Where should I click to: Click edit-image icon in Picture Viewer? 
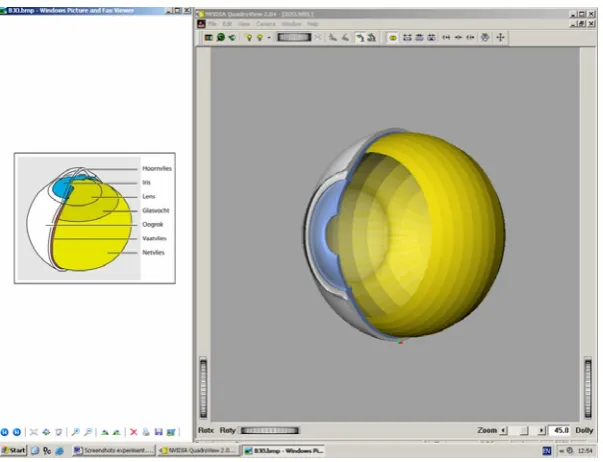[170, 432]
